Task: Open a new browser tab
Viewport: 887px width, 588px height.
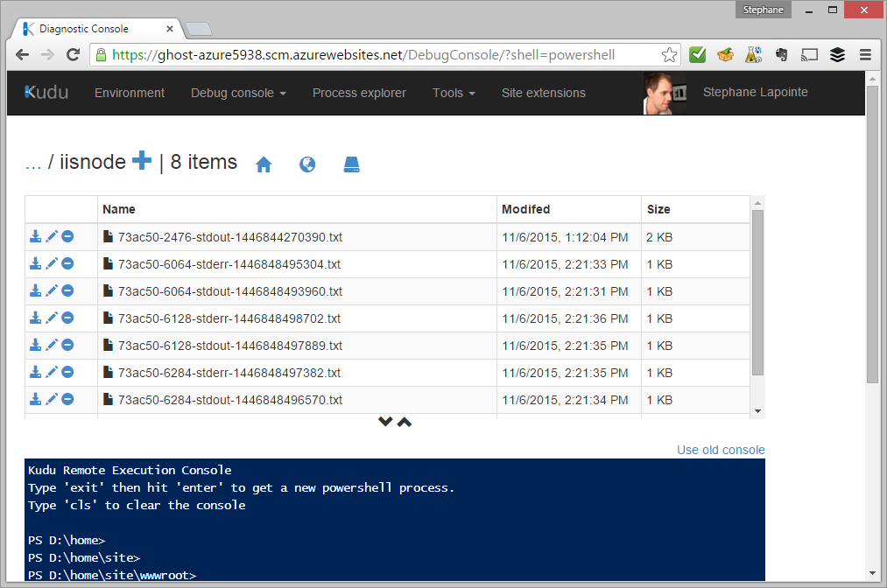Action: 198,29
